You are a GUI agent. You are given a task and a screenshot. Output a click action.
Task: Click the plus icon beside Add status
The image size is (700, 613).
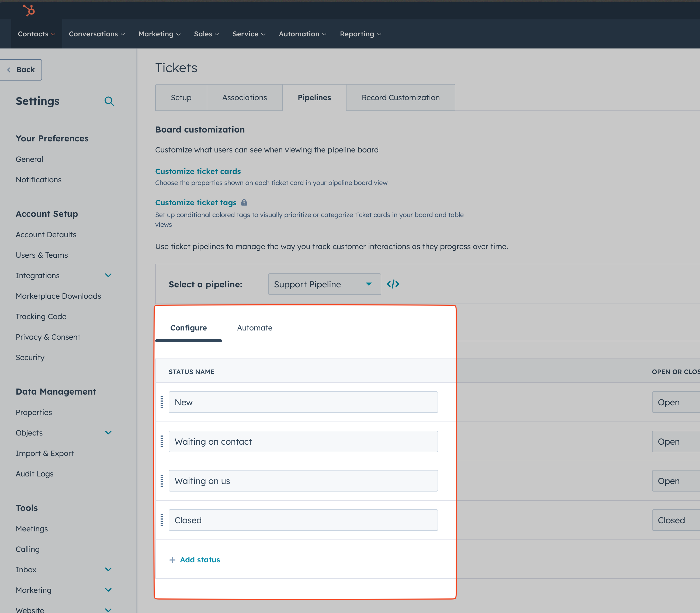coord(172,560)
